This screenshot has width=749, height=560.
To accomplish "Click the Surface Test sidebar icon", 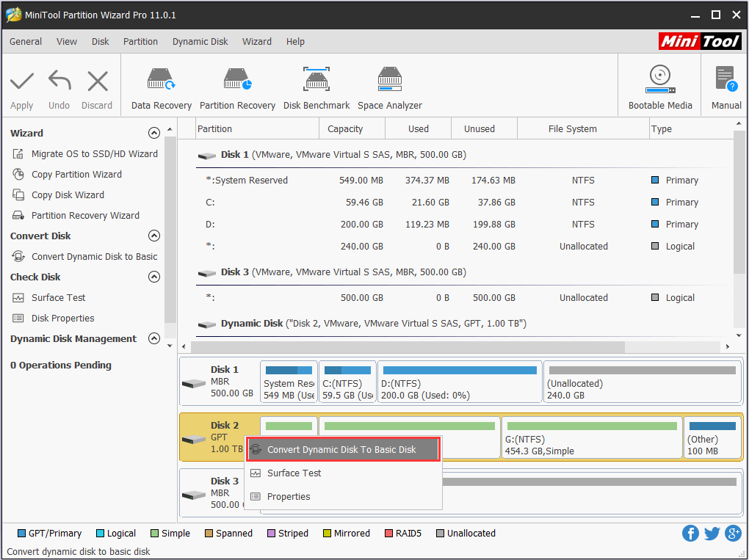I will [18, 298].
